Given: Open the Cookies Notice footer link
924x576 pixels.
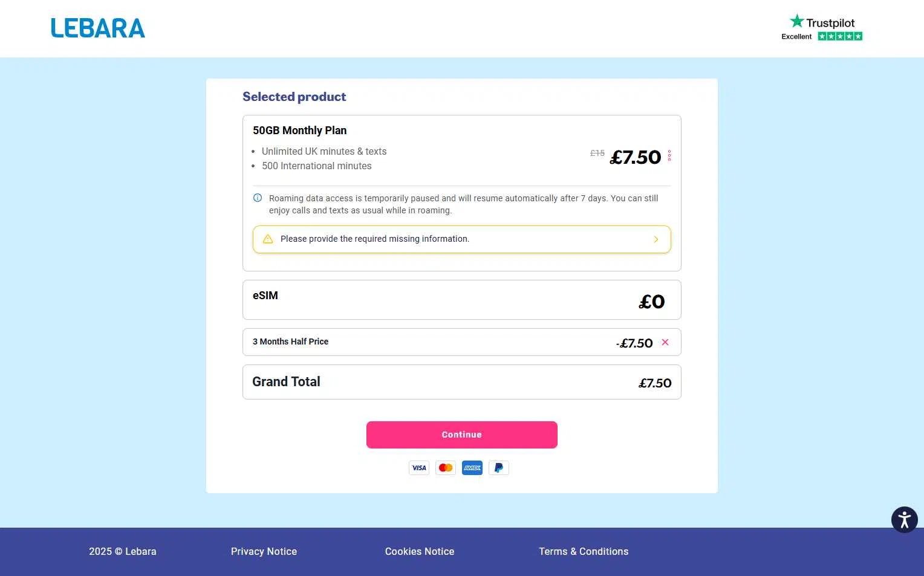Looking at the screenshot, I should [x=420, y=551].
